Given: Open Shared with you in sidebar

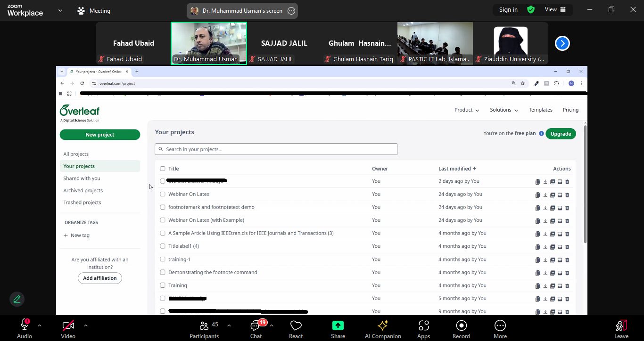Looking at the screenshot, I should pos(82,179).
